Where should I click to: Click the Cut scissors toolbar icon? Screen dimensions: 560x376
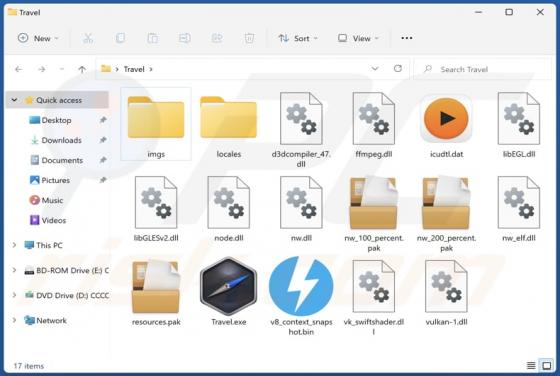tap(88, 38)
